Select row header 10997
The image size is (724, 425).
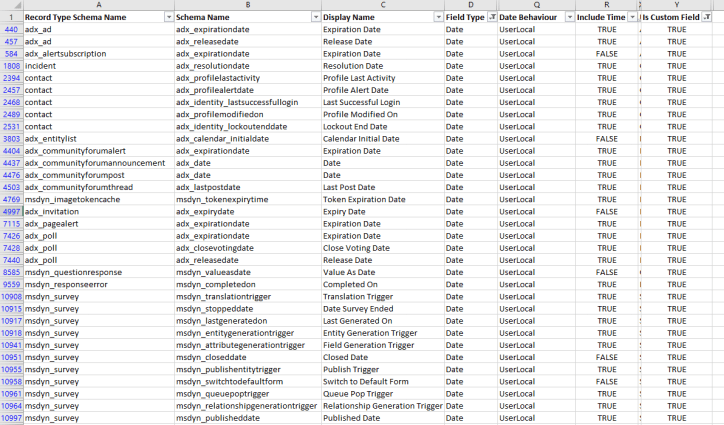pyautogui.click(x=11, y=418)
